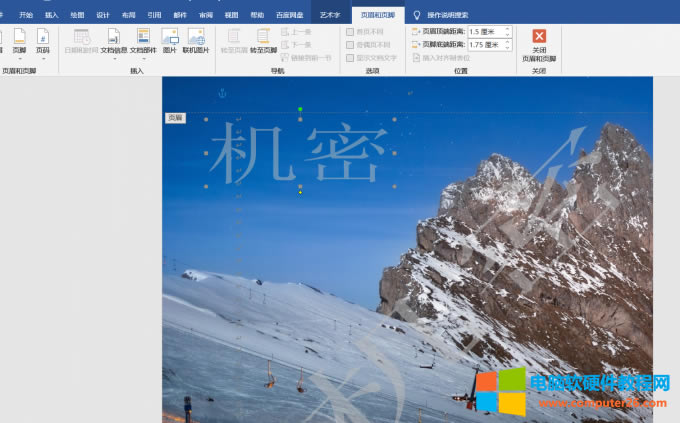The width and height of the screenshot is (680, 423).
Task: Click the green rotation handle above watermark
Action: [300, 109]
